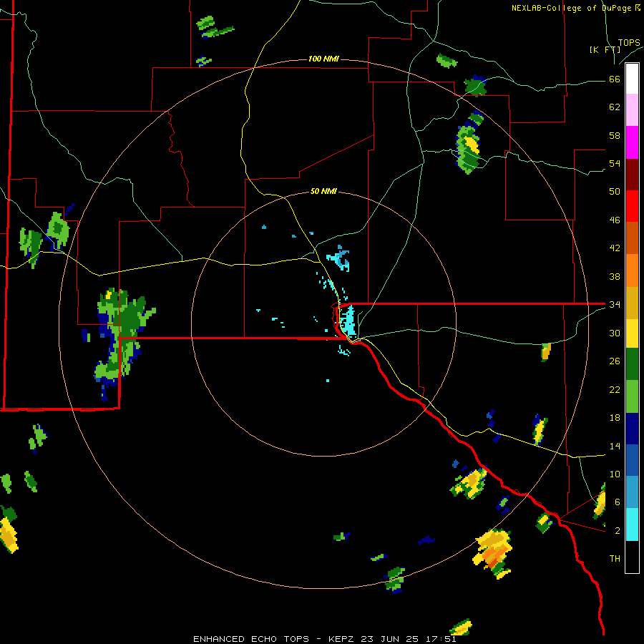Click the legend value '22'
Viewport: 644px width, 644px height.
tap(615, 389)
